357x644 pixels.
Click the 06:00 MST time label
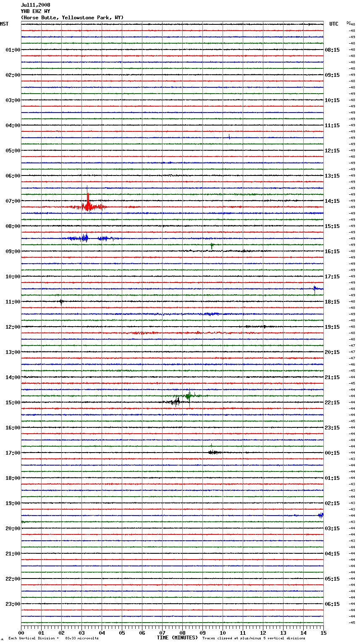[13, 176]
